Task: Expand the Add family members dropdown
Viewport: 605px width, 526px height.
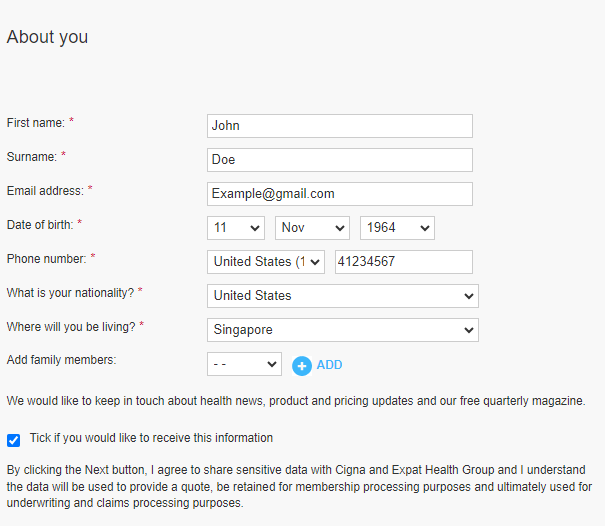Action: pos(244,364)
